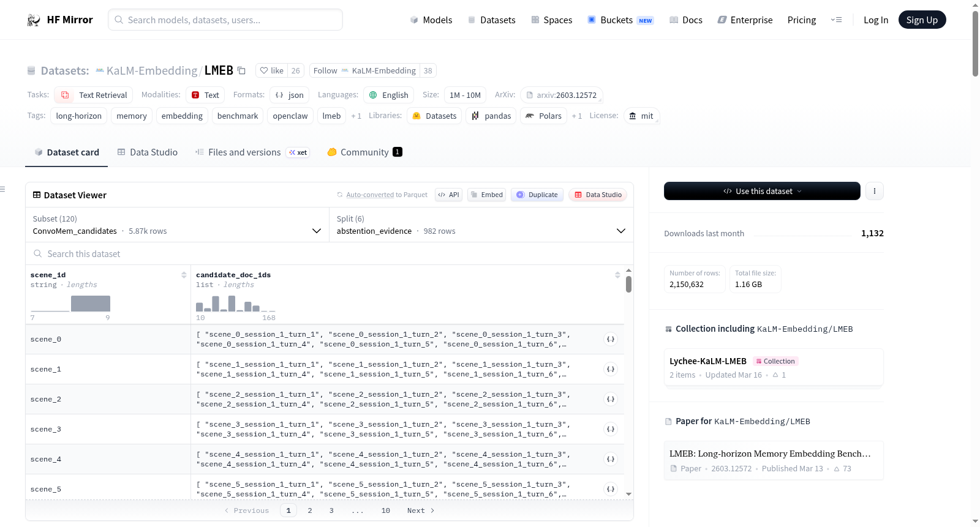Image resolution: width=980 pixels, height=527 pixels.
Task: Sort by the scene_id column
Action: coord(184,275)
